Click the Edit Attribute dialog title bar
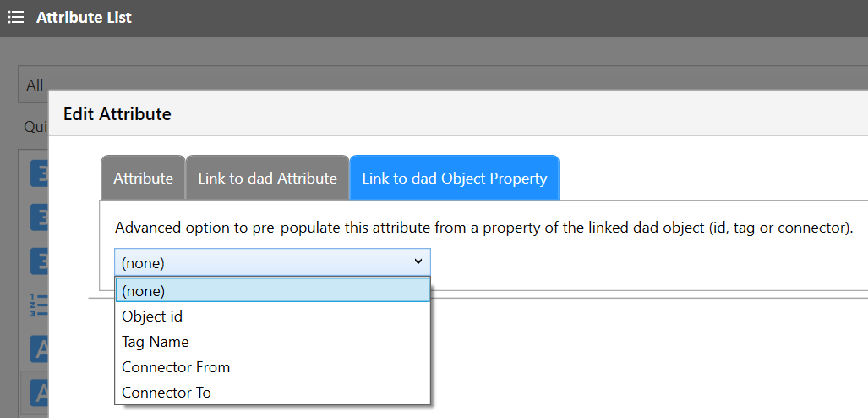Image resolution: width=868 pixels, height=418 pixels. 458,113
